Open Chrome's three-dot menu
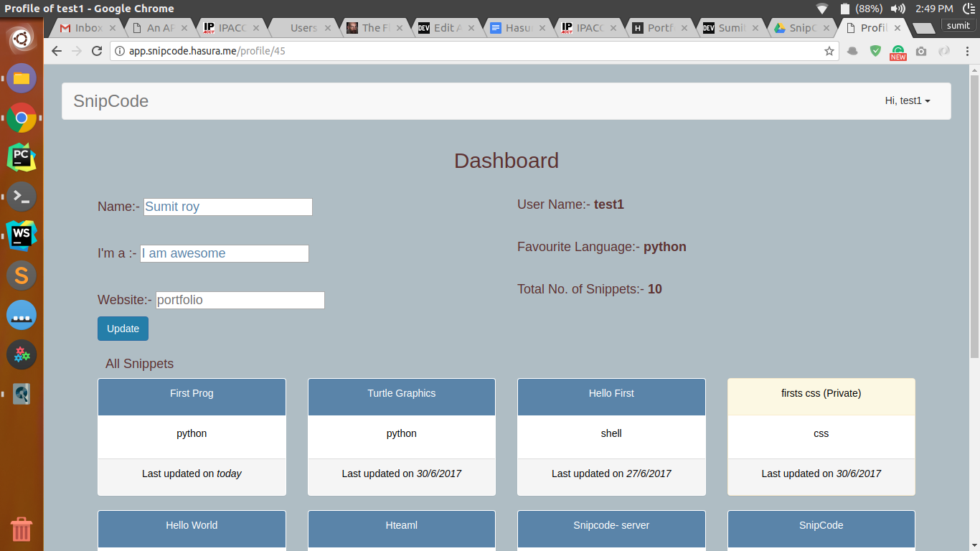 click(x=966, y=51)
